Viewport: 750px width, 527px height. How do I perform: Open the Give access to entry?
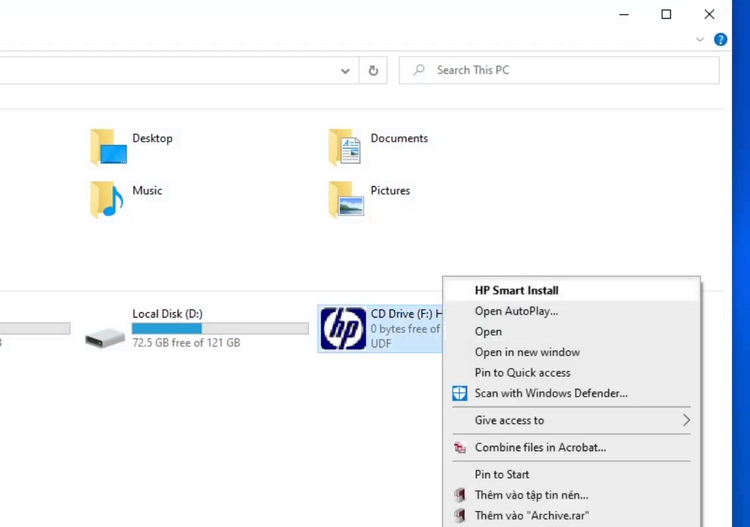572,420
